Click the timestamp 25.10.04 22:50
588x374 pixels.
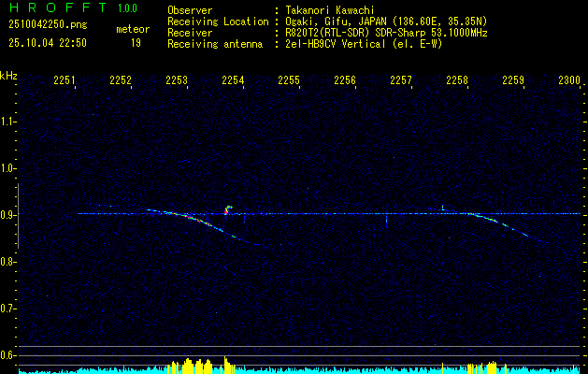pyautogui.click(x=48, y=43)
